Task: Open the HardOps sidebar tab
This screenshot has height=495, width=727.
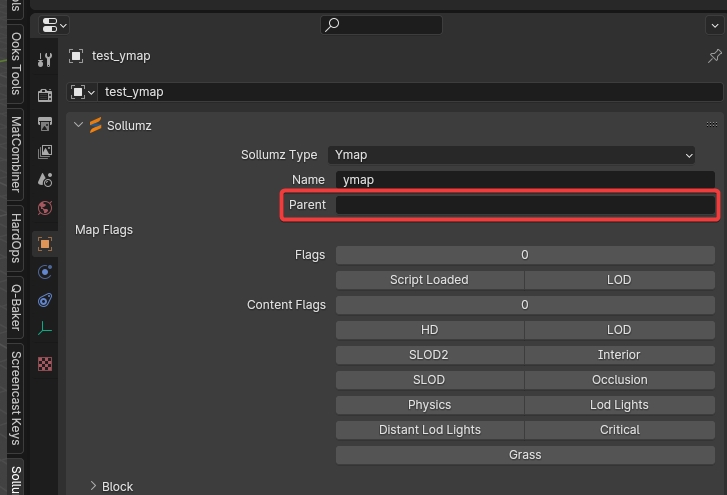Action: [x=16, y=238]
